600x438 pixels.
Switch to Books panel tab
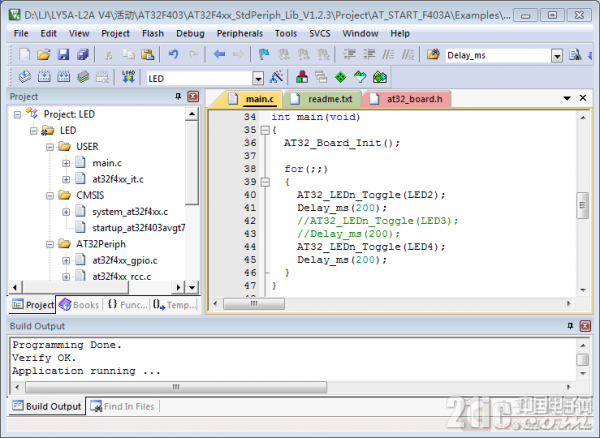79,305
